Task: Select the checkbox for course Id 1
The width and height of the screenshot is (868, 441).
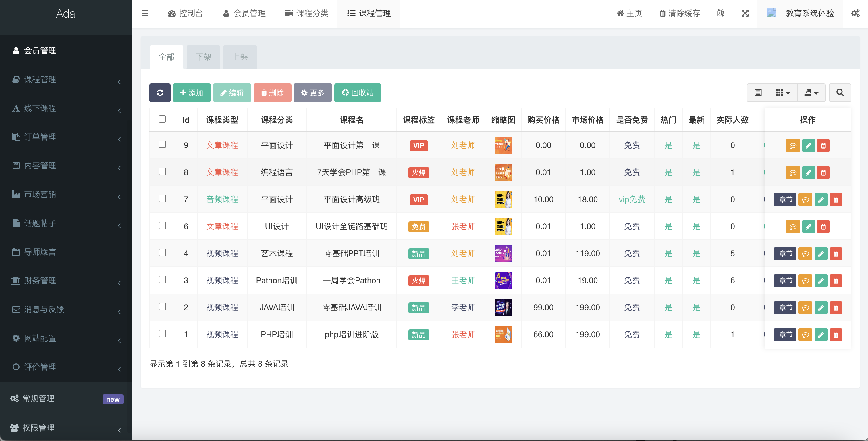Action: 162,333
